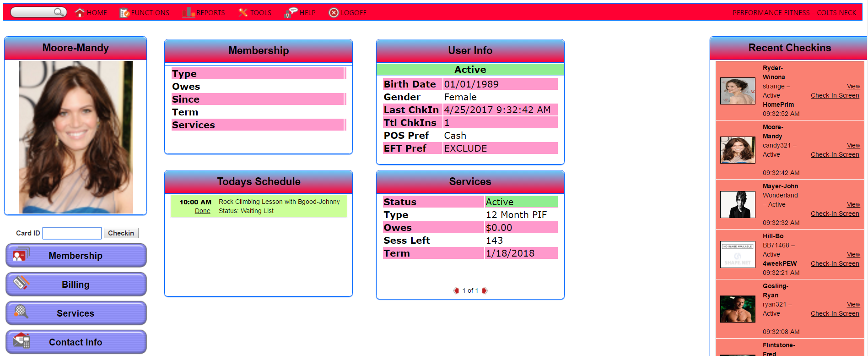Screen dimensions: 868x356
Task: Click the Home house icon
Action: [80, 12]
